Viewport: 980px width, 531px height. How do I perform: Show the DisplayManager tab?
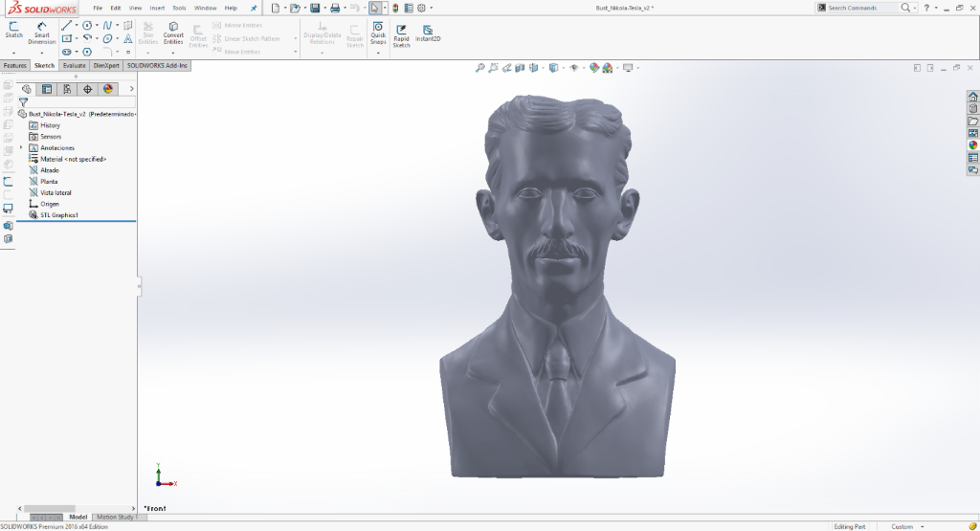click(108, 89)
